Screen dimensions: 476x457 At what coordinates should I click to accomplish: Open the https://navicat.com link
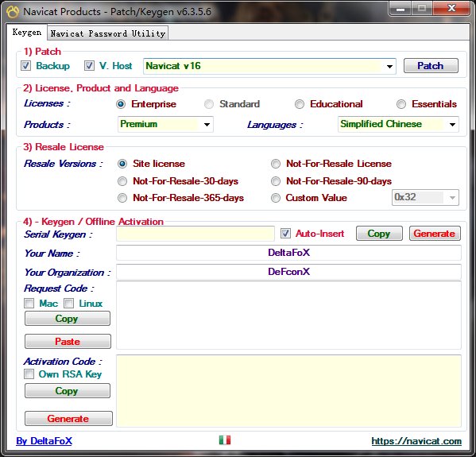[x=416, y=441]
